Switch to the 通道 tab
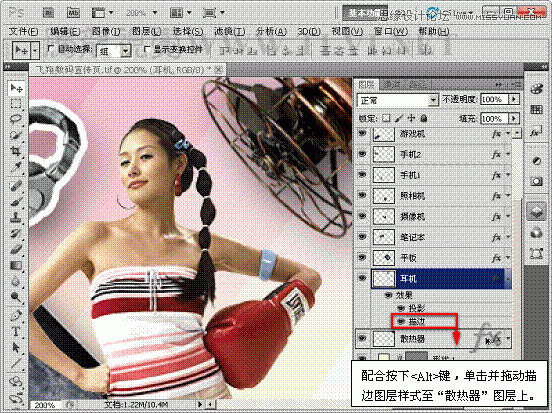This screenshot has width=552, height=413. (x=391, y=84)
